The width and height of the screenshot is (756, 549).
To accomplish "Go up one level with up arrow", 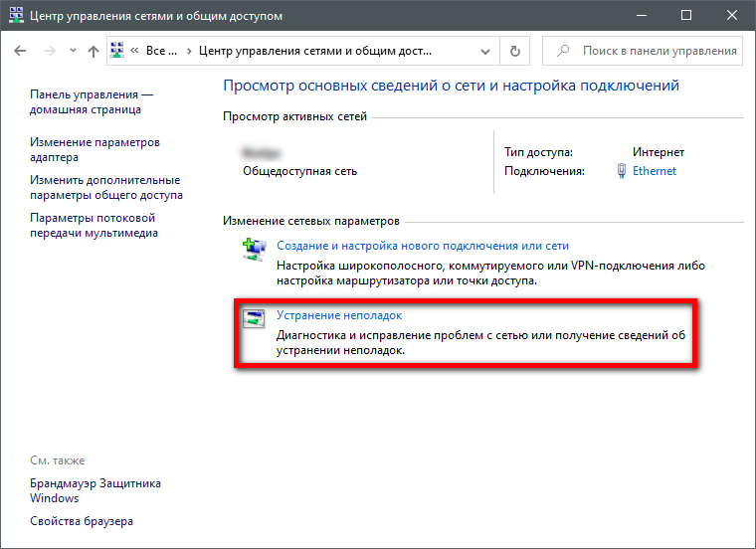I will [x=94, y=51].
